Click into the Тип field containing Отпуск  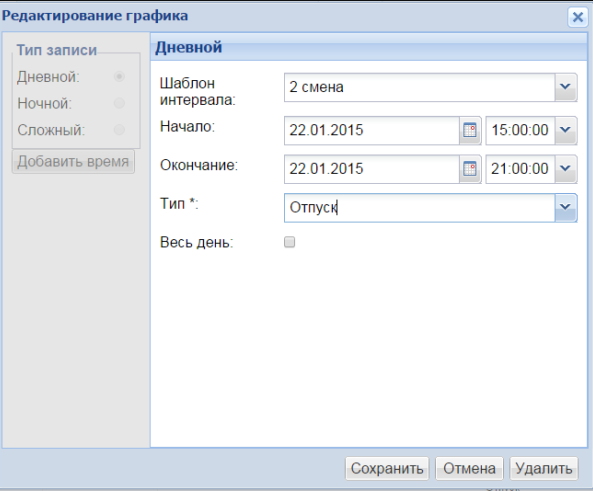coord(420,208)
